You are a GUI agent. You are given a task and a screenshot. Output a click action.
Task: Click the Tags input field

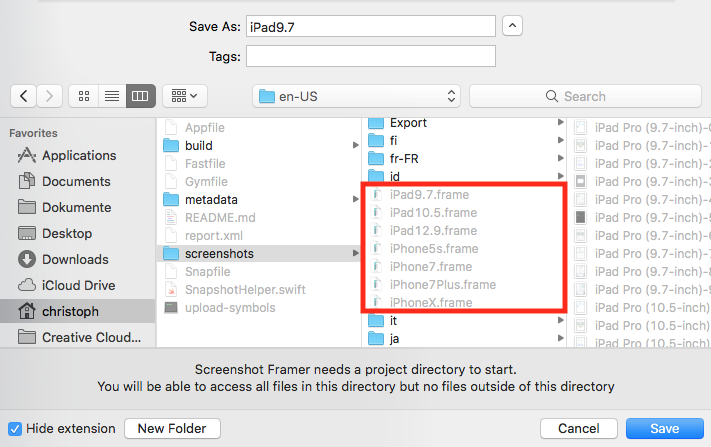tap(371, 56)
